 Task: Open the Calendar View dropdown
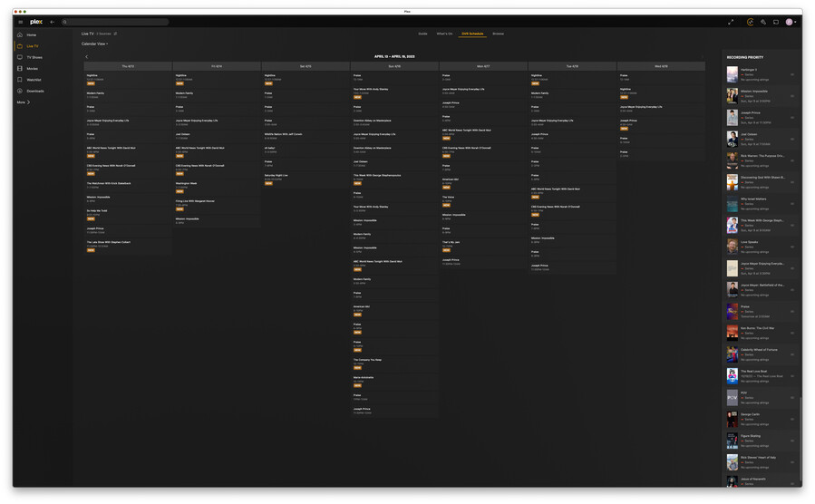94,44
